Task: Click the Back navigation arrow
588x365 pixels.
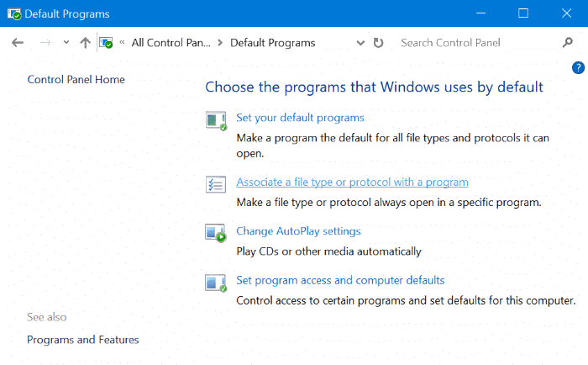Action: 18,43
